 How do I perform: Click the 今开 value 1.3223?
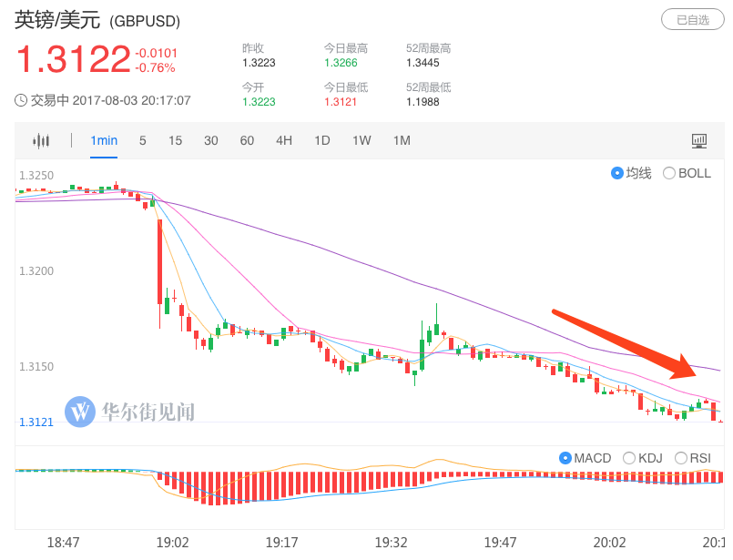coord(259,102)
